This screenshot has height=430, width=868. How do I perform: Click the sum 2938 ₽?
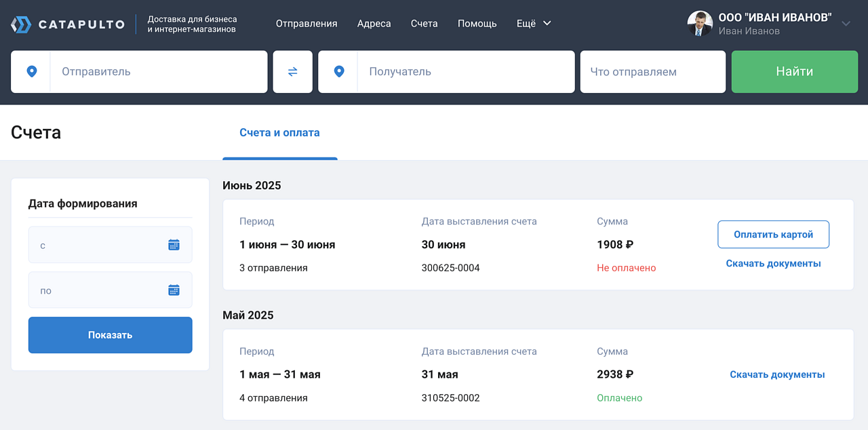[615, 374]
